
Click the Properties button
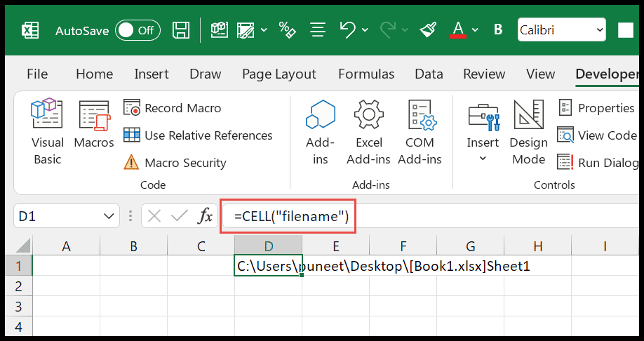597,108
